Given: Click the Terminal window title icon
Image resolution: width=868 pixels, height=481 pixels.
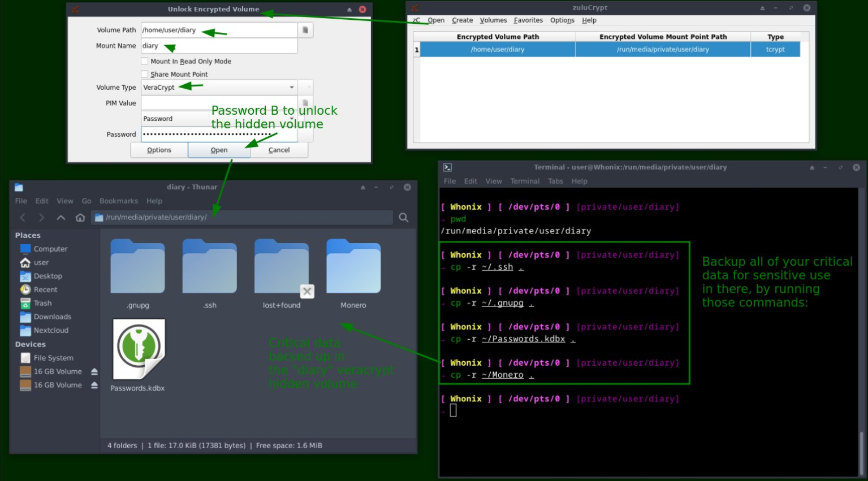Looking at the screenshot, I should pyautogui.click(x=447, y=167).
